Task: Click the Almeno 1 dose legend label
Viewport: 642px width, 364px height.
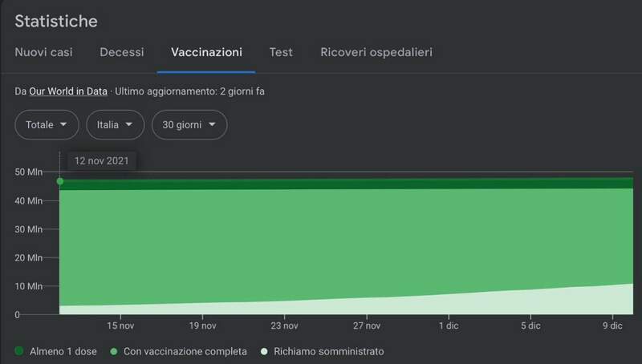Action: tap(64, 351)
